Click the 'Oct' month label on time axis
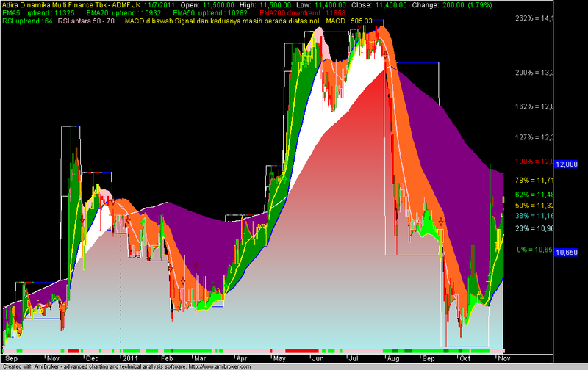The image size is (588, 370). (x=465, y=358)
